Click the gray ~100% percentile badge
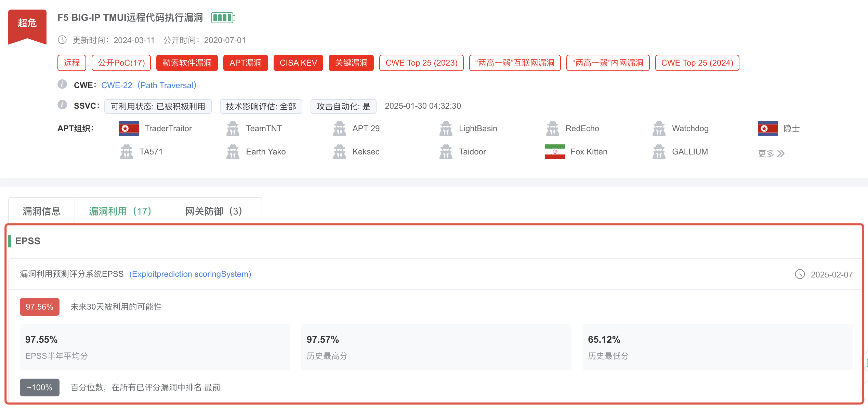 (x=40, y=387)
